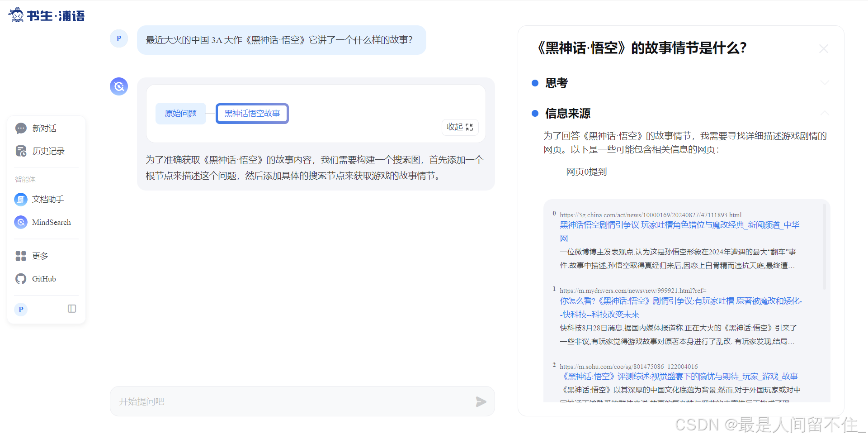
Task: Click the 3g.china.com URL text
Action: pos(651,215)
